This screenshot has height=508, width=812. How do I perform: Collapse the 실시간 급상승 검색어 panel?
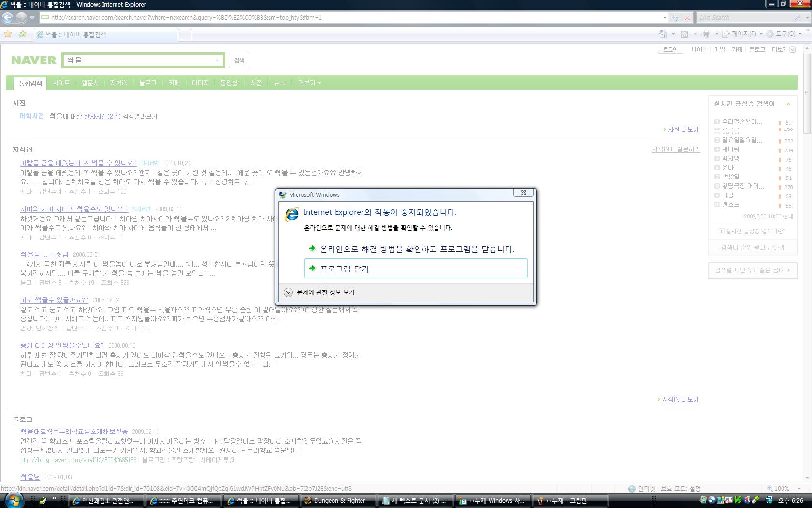[x=788, y=104]
